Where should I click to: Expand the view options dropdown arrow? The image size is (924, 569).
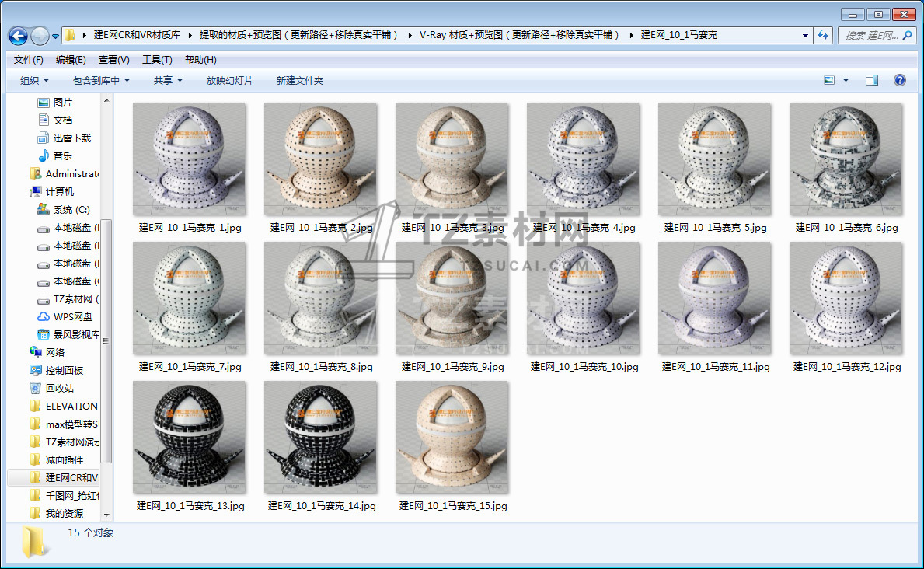[x=846, y=80]
